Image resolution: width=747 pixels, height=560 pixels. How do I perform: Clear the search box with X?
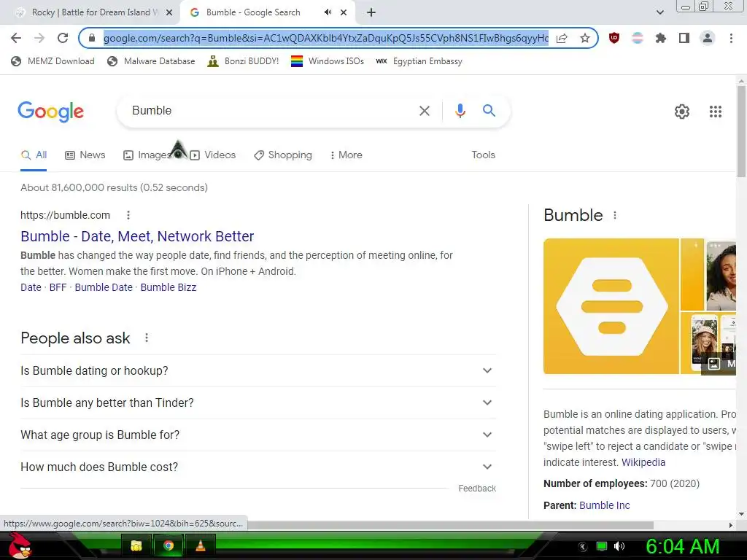[424, 111]
